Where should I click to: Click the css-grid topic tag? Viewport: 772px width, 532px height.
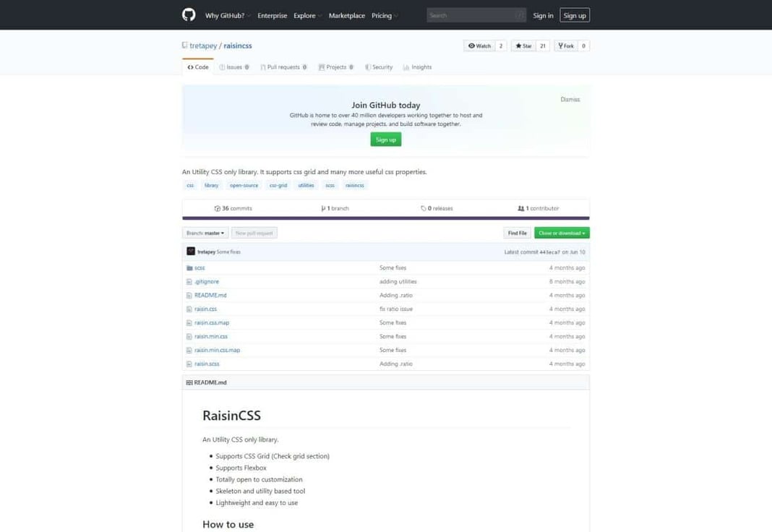[x=278, y=185]
